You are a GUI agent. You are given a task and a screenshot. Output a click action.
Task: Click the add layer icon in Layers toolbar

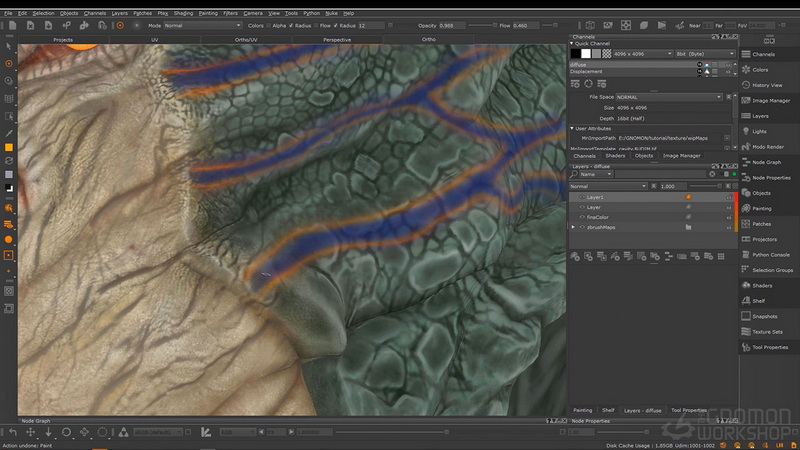point(575,257)
